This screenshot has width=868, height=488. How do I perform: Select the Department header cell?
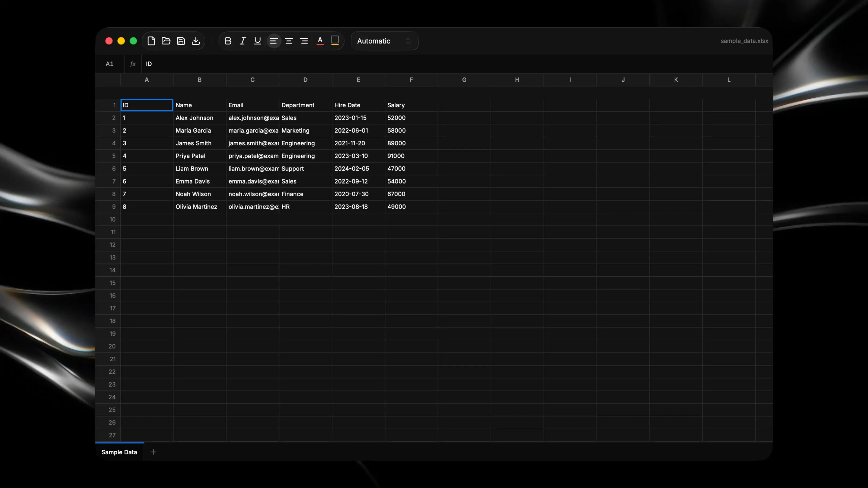click(305, 105)
